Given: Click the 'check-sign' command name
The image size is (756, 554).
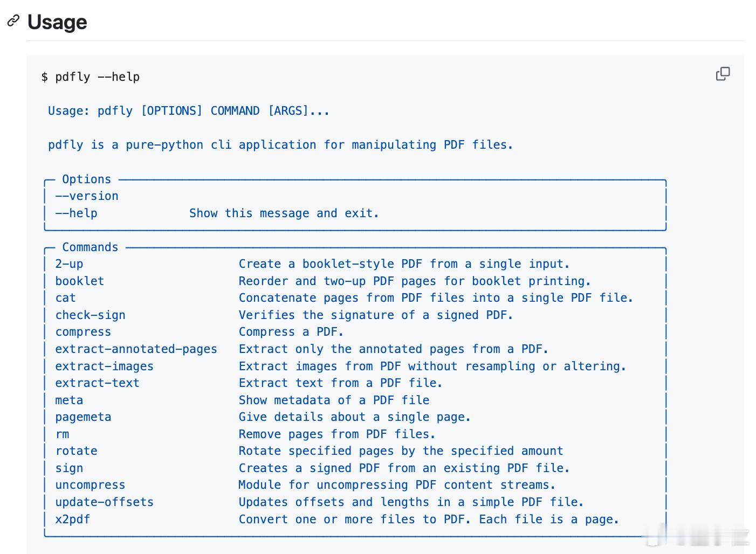Looking at the screenshot, I should click(90, 315).
